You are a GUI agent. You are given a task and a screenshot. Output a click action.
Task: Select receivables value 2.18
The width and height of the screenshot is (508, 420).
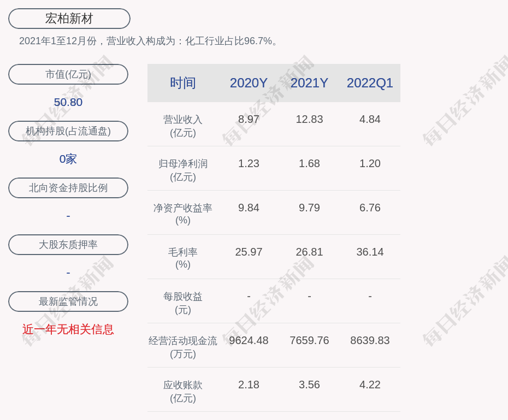tap(249, 384)
